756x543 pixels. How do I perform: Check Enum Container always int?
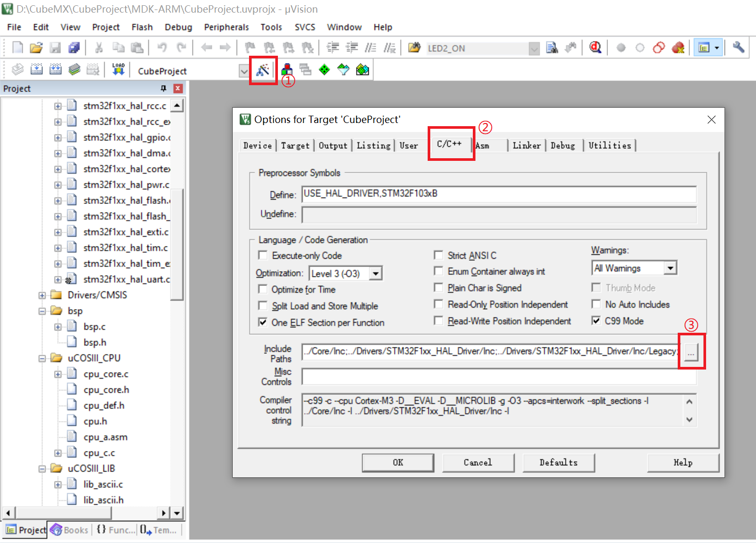(438, 271)
